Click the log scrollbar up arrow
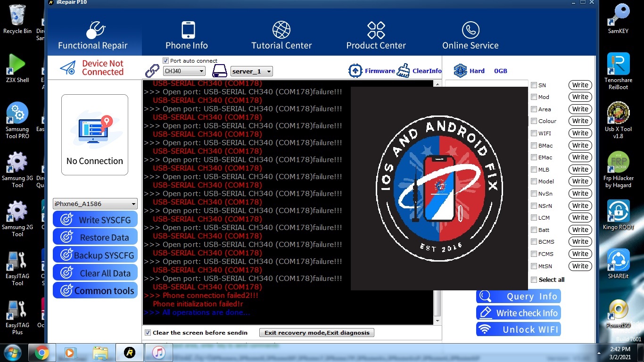644x362 pixels. pyautogui.click(x=438, y=84)
